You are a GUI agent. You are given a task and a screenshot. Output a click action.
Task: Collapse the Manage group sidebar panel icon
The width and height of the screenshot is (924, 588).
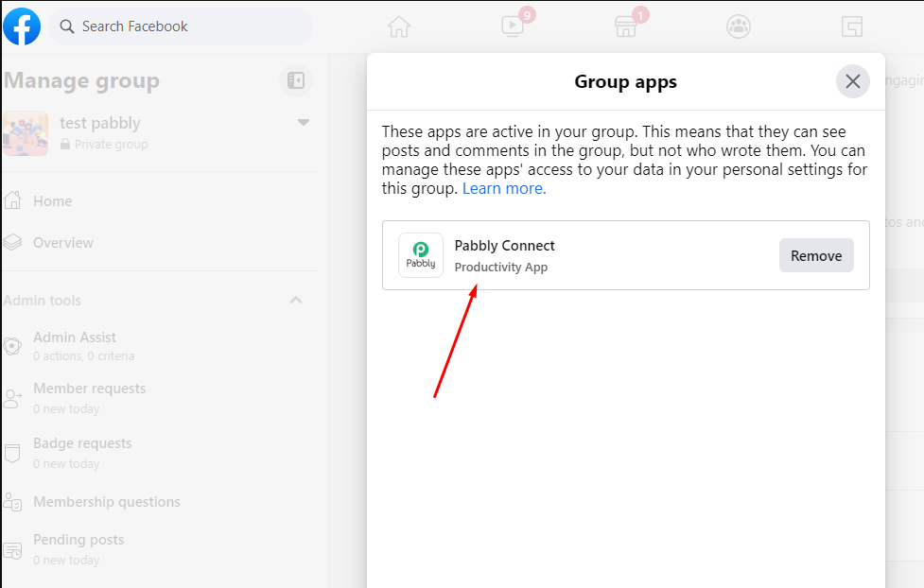tap(296, 80)
